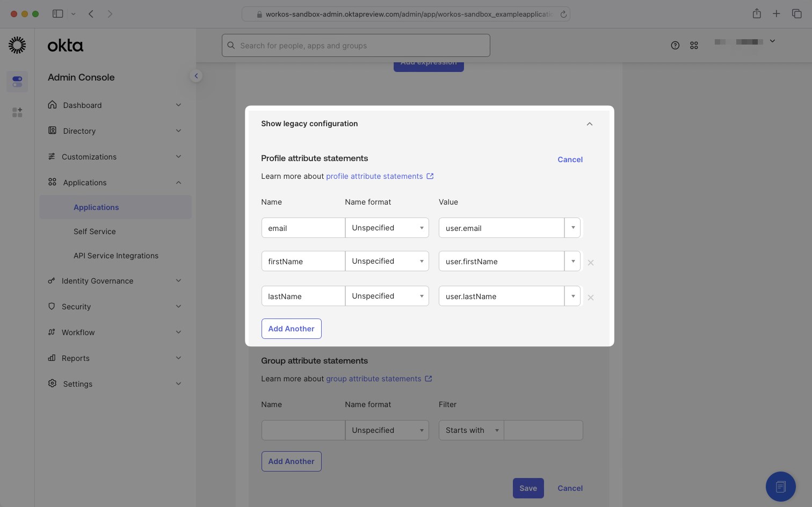Click the Save button

point(528,488)
